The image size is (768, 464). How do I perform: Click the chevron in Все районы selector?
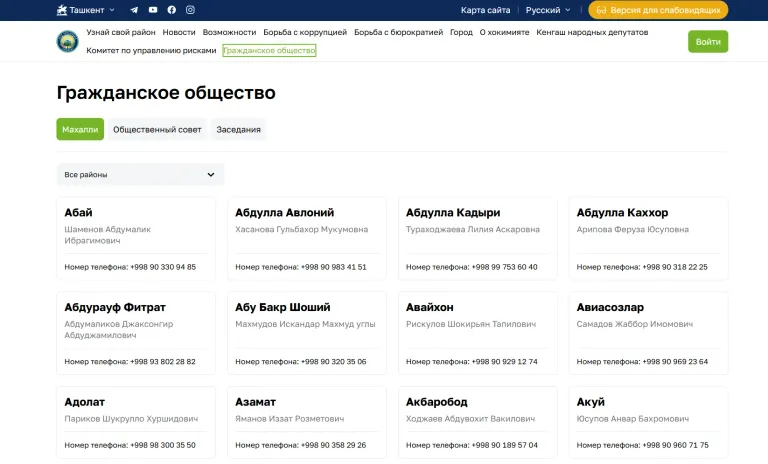pos(211,174)
